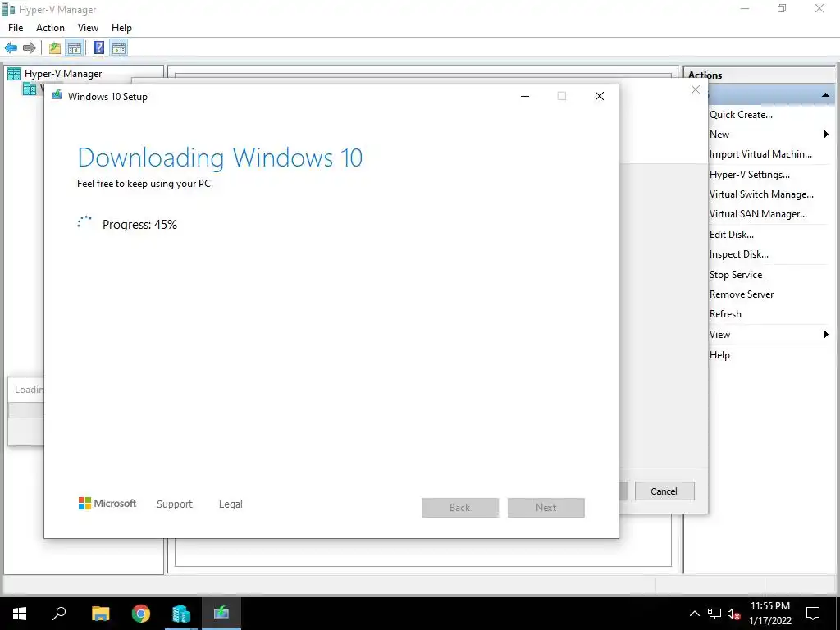Select Remove Server action
Viewport: 840px width, 630px height.
point(742,294)
